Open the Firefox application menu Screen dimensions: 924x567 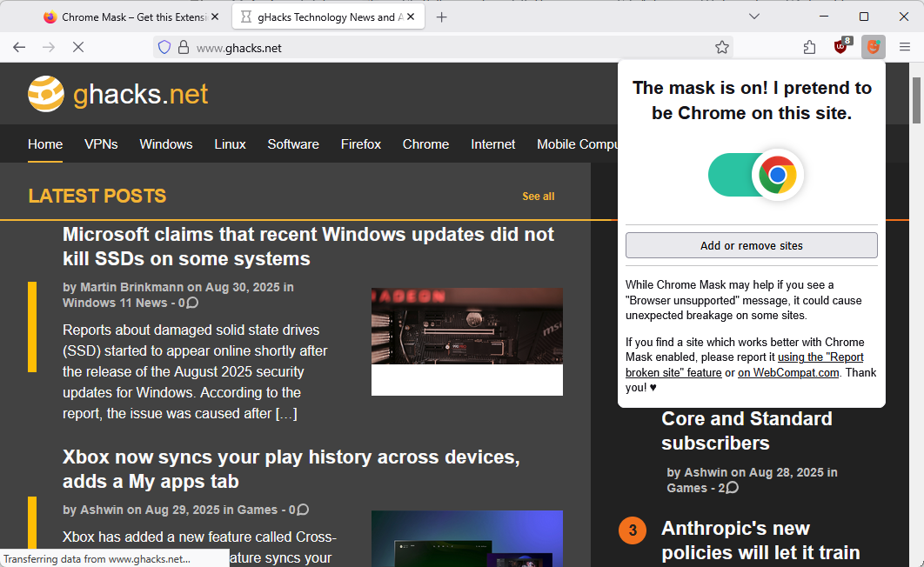point(905,48)
